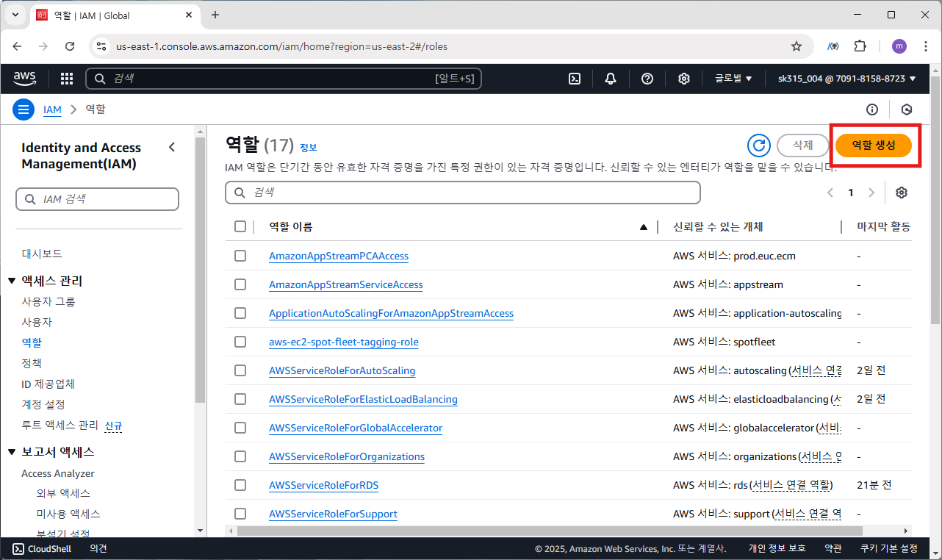Open the AWS services grid menu

(67, 79)
